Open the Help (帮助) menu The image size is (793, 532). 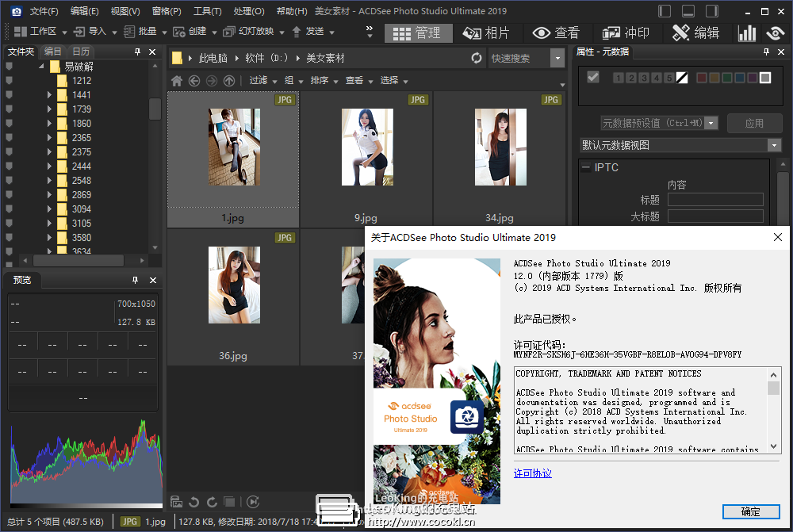tap(292, 11)
